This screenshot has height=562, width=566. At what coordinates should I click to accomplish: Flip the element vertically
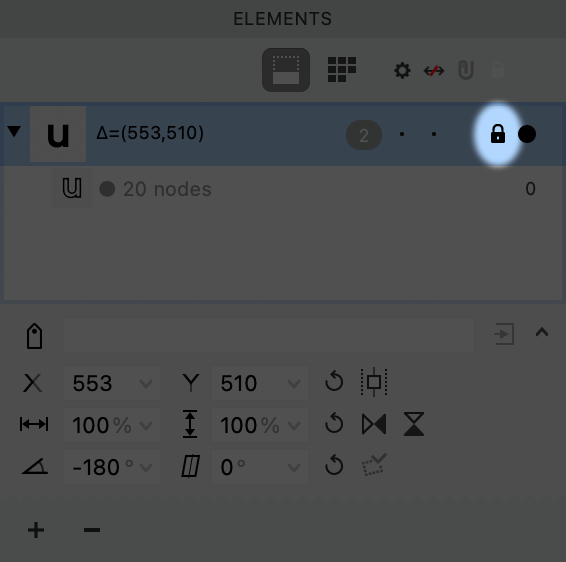pyautogui.click(x=414, y=424)
